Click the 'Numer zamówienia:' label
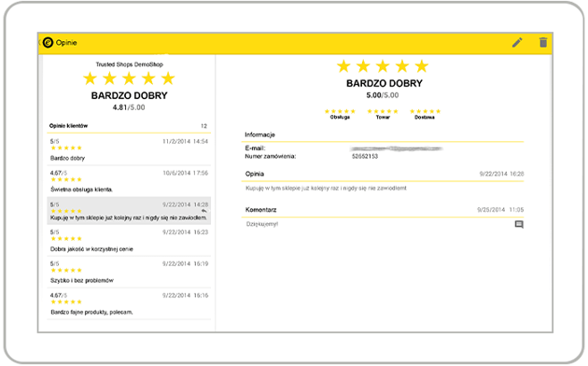The height and width of the screenshot is (366, 588). pos(271,156)
